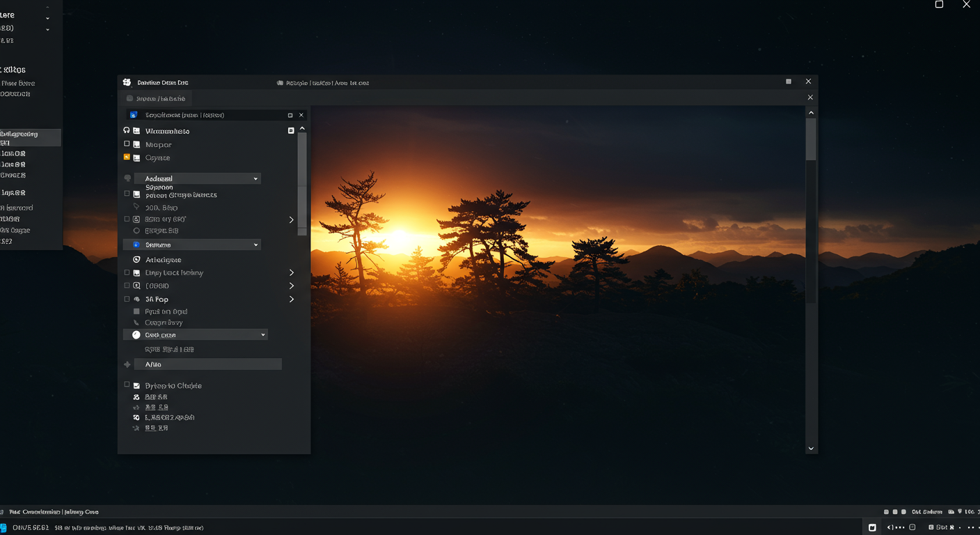Open the globe icon near the Audamai dropdown
The width and height of the screenshot is (980, 535).
(x=127, y=178)
